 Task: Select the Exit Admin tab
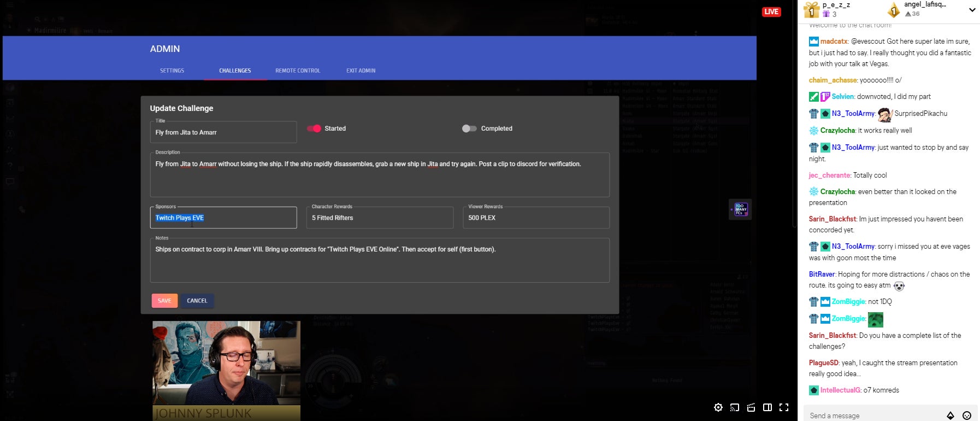(x=361, y=71)
